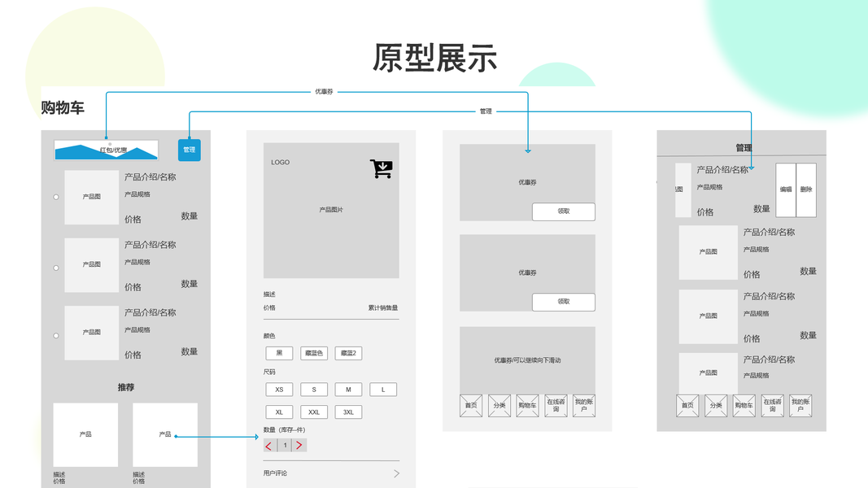The width and height of the screenshot is (868, 488).
Task: Expand 用户评论 with the chevron arrow
Action: click(x=396, y=473)
